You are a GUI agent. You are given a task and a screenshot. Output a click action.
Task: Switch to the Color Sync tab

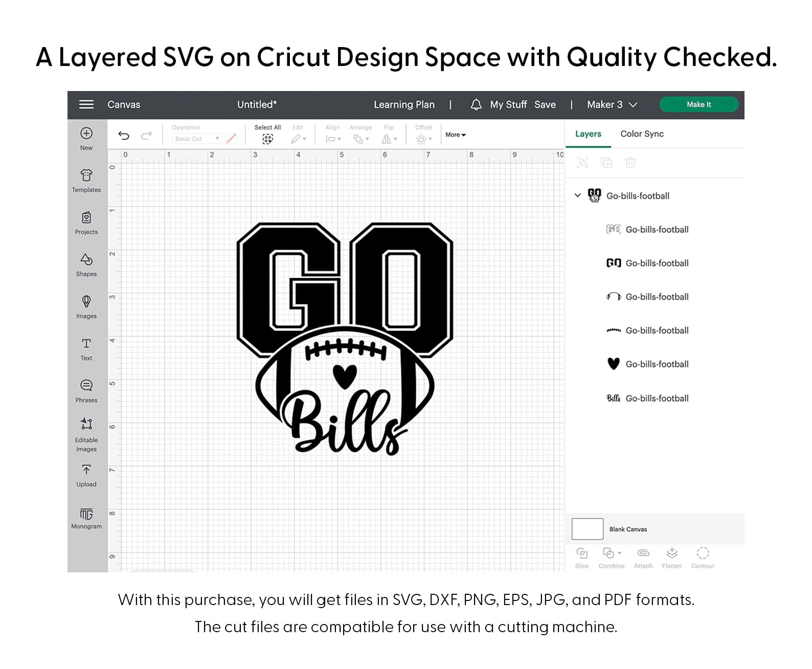tap(642, 134)
